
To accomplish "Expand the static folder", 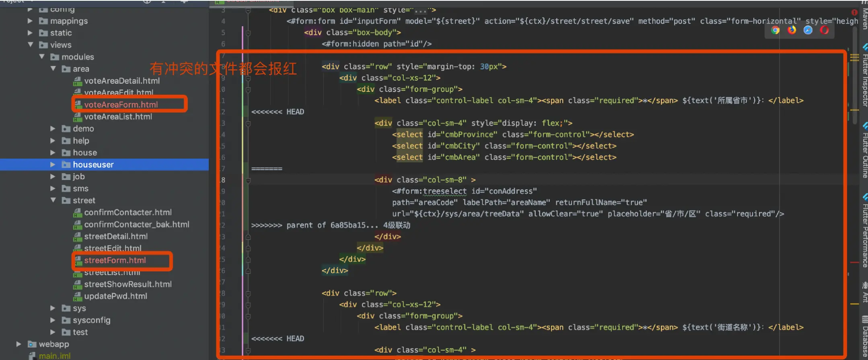I will pyautogui.click(x=30, y=33).
